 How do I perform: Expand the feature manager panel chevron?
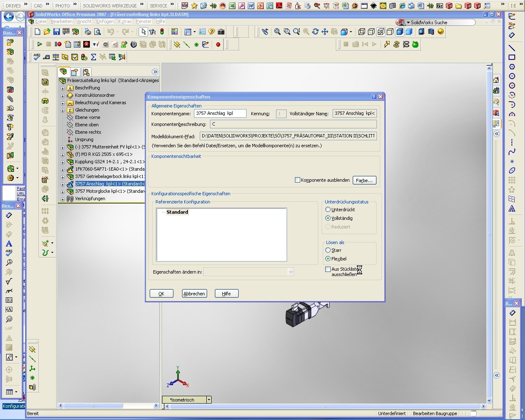tap(155, 72)
